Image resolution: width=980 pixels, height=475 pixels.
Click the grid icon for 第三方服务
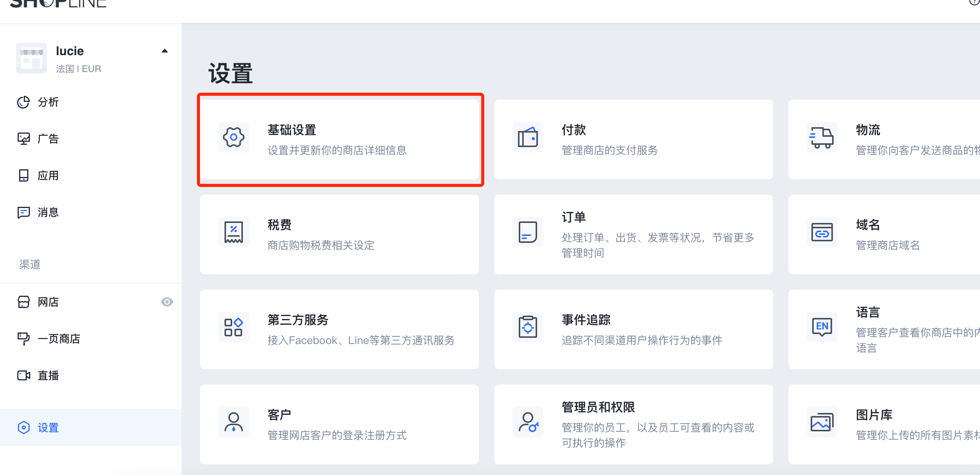233,327
